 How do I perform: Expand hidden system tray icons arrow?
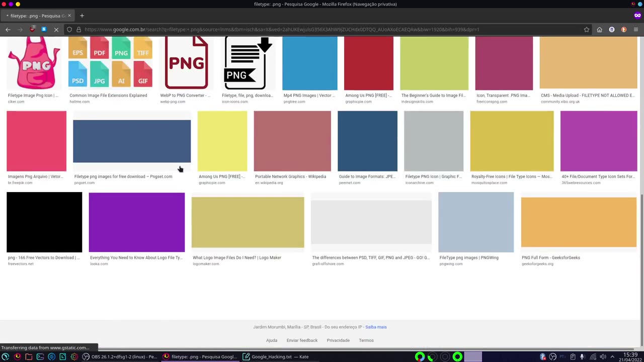(x=612, y=357)
